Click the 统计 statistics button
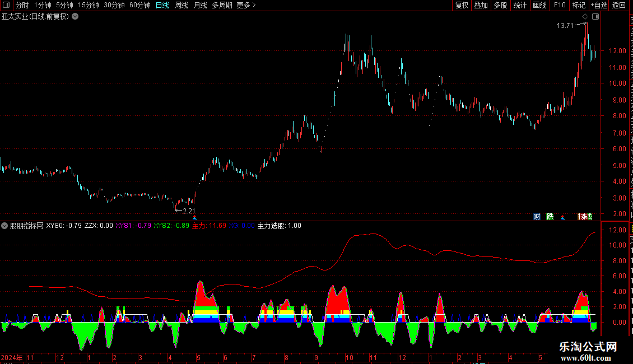 click(x=520, y=5)
